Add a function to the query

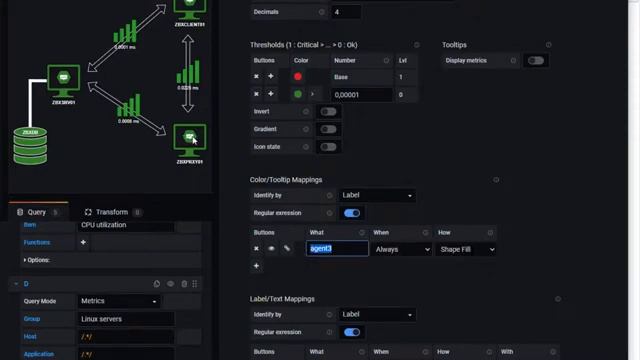(83, 242)
